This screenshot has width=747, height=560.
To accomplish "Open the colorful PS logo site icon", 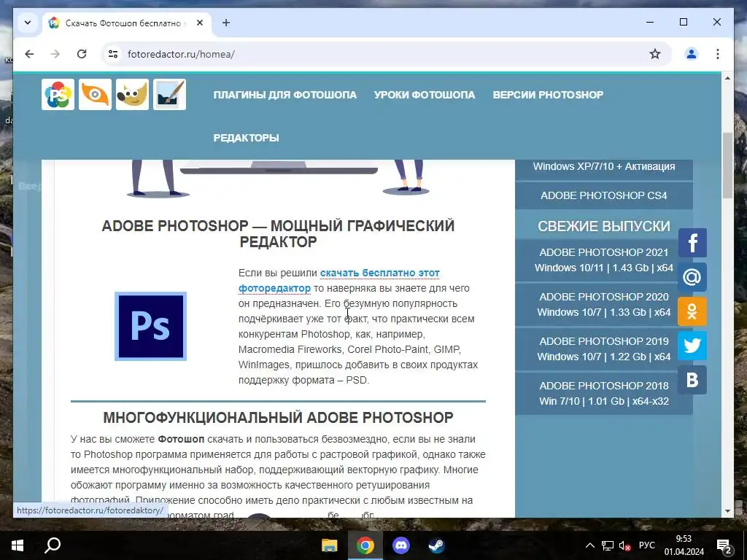I will (x=58, y=94).
